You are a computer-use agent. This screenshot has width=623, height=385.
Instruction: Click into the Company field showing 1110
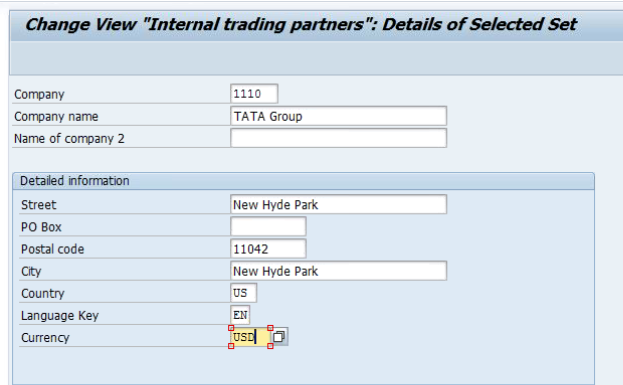click(x=254, y=94)
